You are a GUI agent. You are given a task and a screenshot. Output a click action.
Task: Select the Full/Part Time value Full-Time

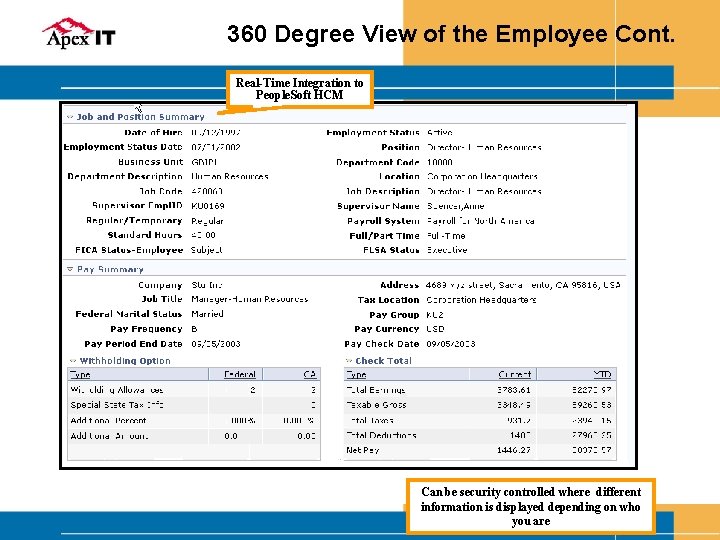(446, 236)
